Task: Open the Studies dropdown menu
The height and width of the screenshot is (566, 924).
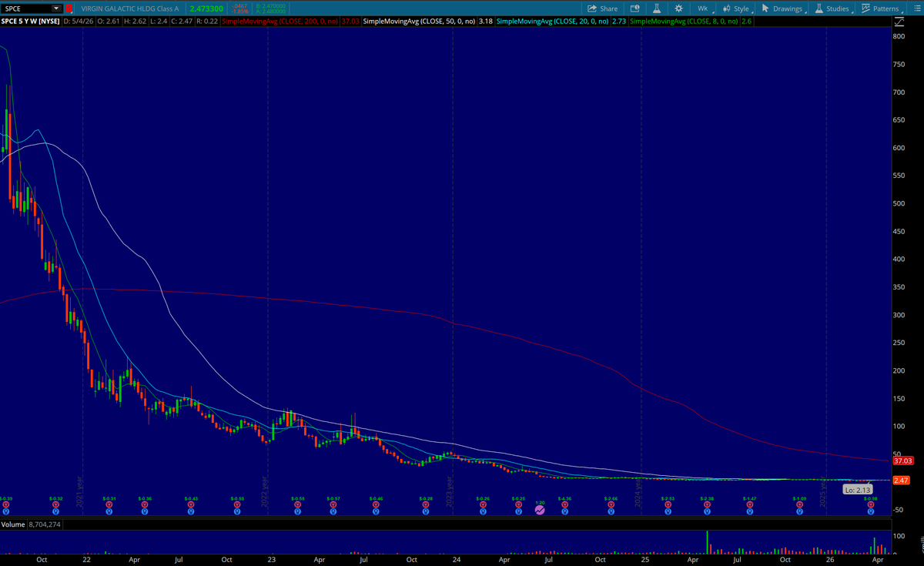Action: point(833,8)
